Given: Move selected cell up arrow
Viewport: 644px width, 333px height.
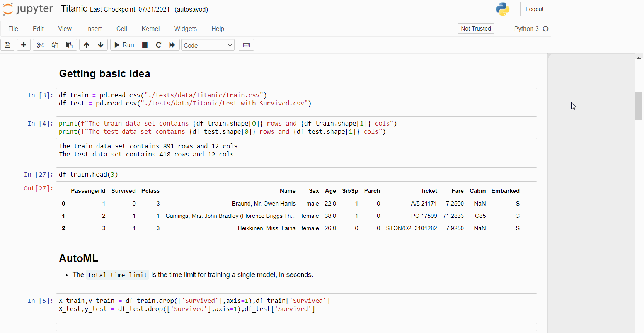Looking at the screenshot, I should [x=87, y=45].
